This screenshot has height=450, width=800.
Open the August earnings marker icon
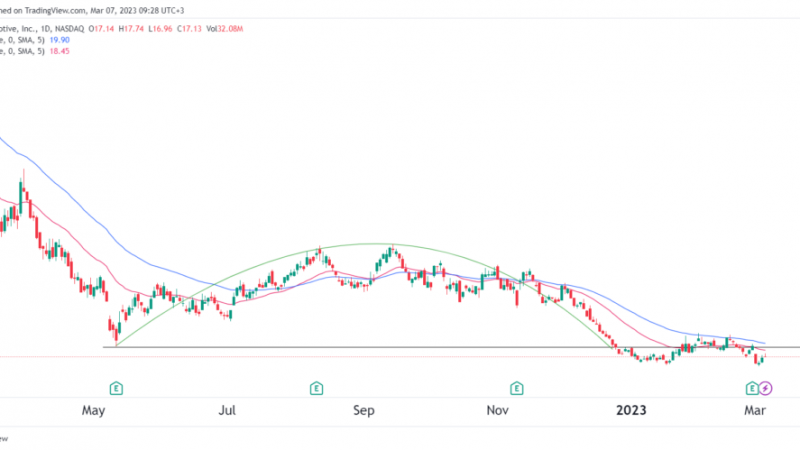[316, 388]
